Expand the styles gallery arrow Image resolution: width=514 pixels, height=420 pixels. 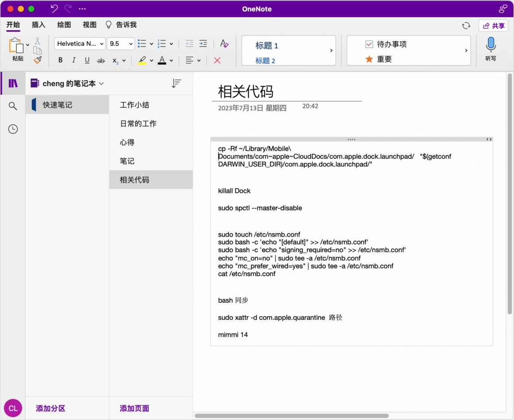(x=331, y=51)
